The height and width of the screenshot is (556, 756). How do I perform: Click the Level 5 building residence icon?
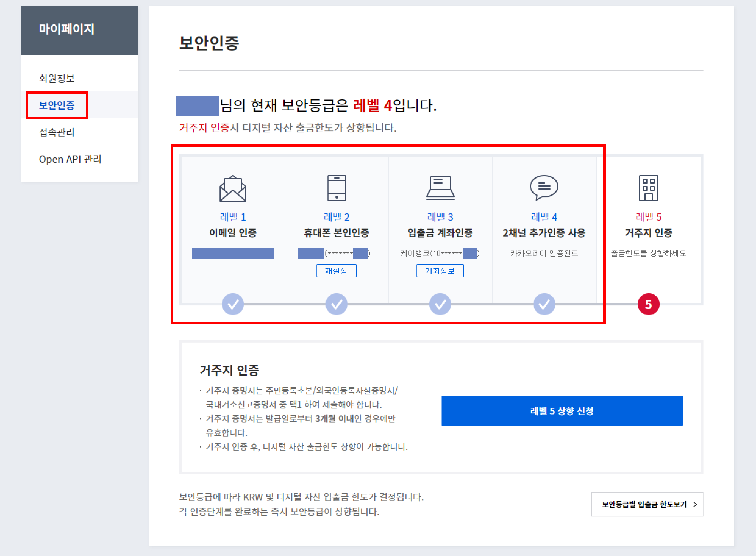coord(648,188)
